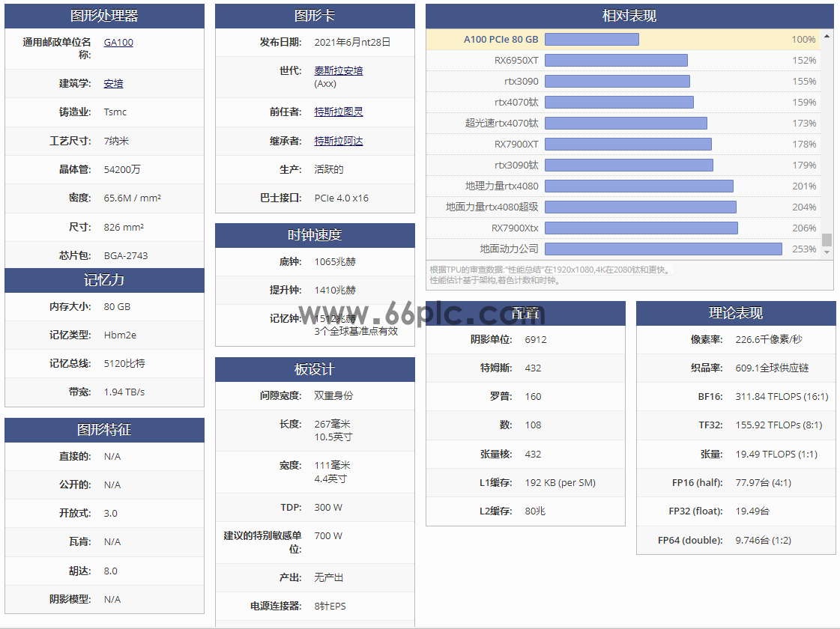Click the 时钟速度 section header
Viewport: 840px width, 629px height.
click(x=315, y=235)
